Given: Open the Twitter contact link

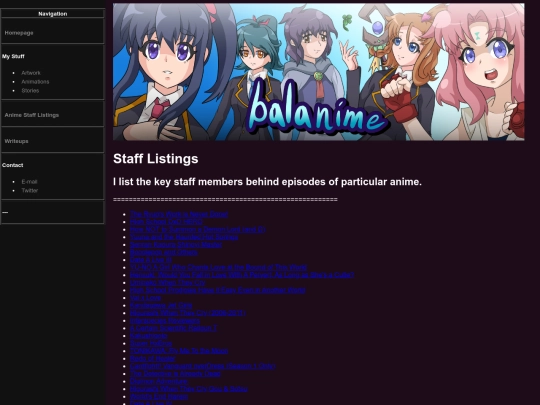Looking at the screenshot, I should point(30,190).
